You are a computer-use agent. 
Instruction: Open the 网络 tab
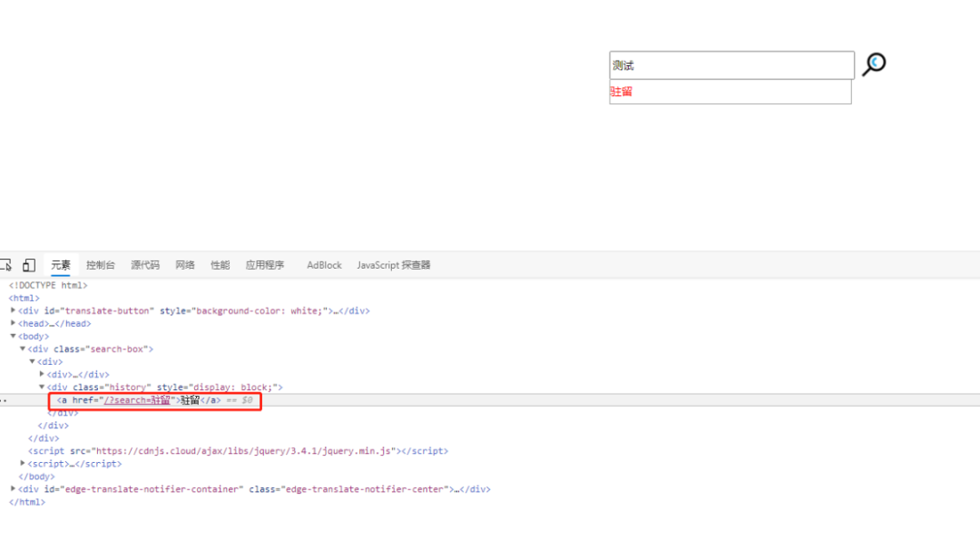[x=185, y=265]
